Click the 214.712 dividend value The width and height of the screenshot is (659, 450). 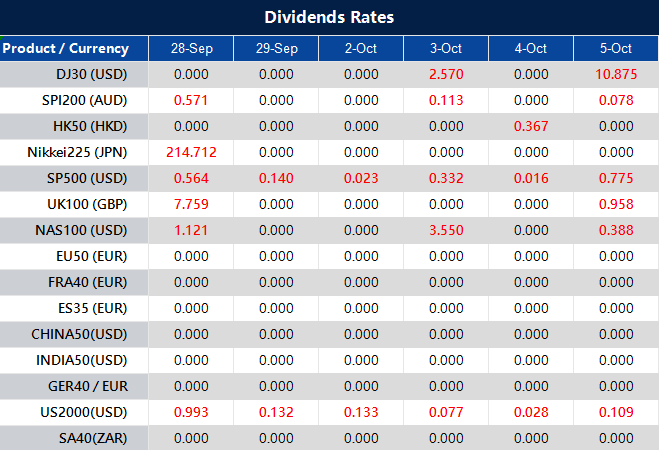pos(191,152)
